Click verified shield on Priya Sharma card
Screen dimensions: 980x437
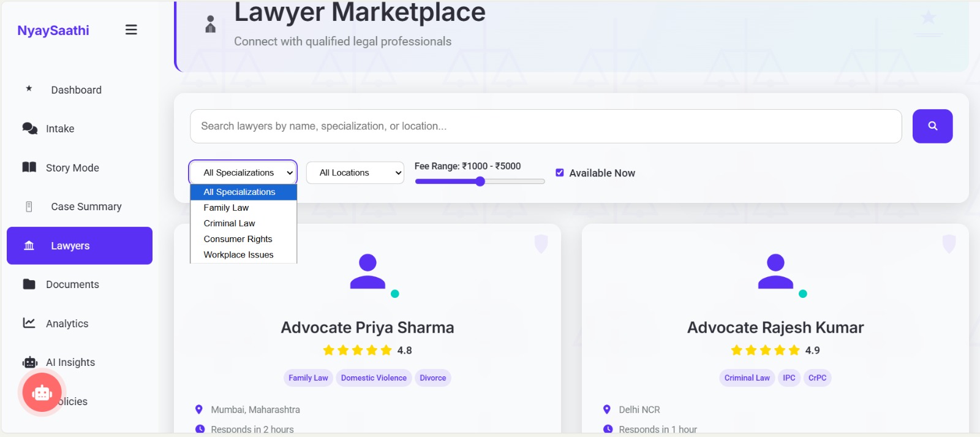(x=541, y=243)
